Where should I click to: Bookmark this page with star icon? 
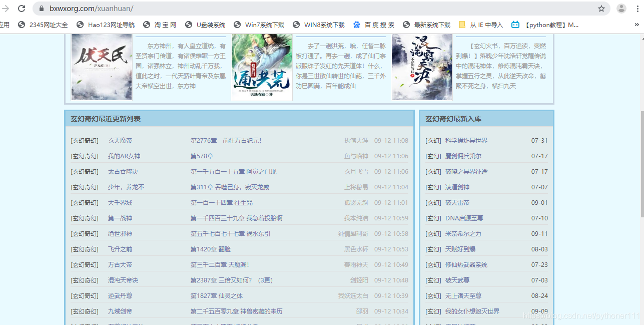point(601,9)
